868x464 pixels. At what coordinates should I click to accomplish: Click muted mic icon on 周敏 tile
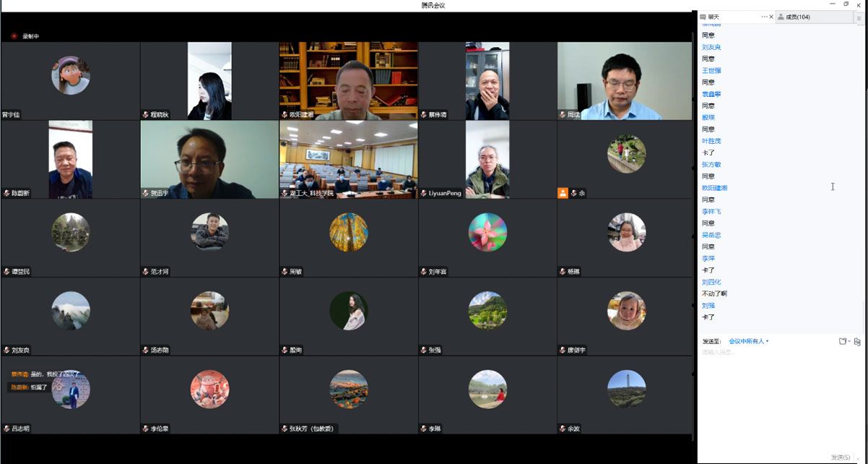(x=285, y=272)
